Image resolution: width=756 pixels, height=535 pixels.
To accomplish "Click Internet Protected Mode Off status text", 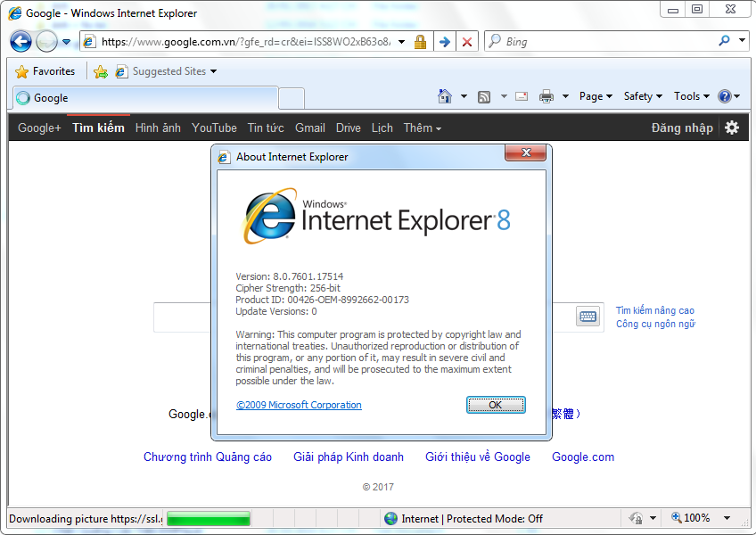I will pos(472,519).
